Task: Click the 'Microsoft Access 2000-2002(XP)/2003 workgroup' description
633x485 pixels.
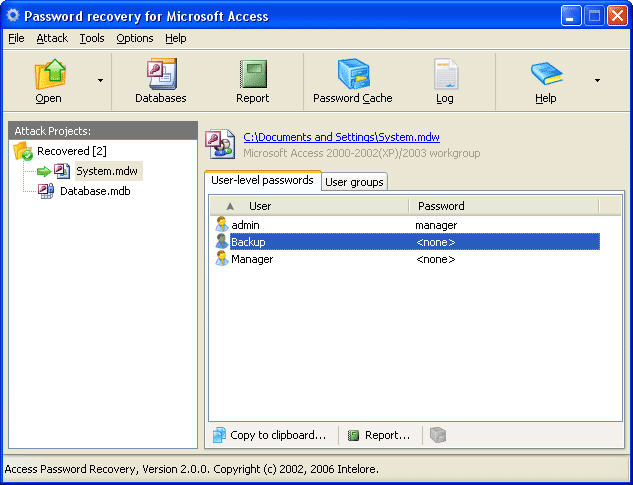Action: pyautogui.click(x=362, y=153)
